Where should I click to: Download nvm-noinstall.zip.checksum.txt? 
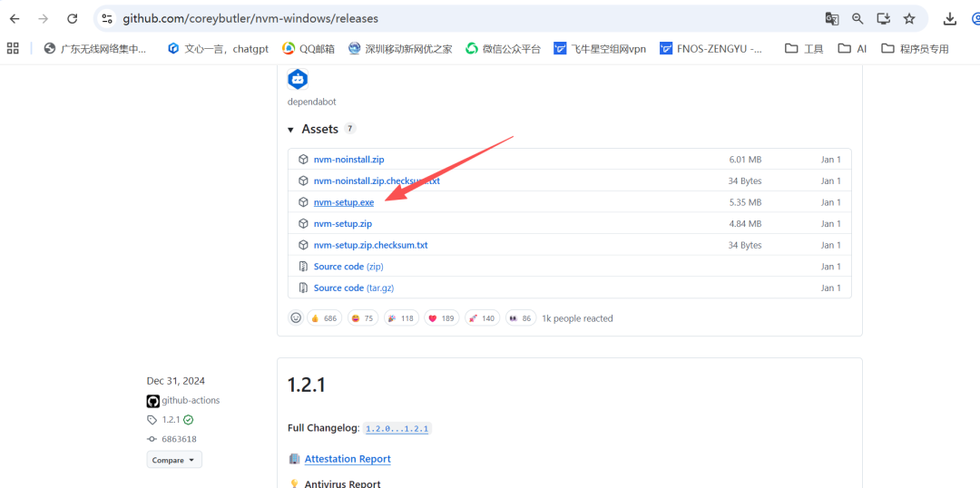[x=377, y=181]
